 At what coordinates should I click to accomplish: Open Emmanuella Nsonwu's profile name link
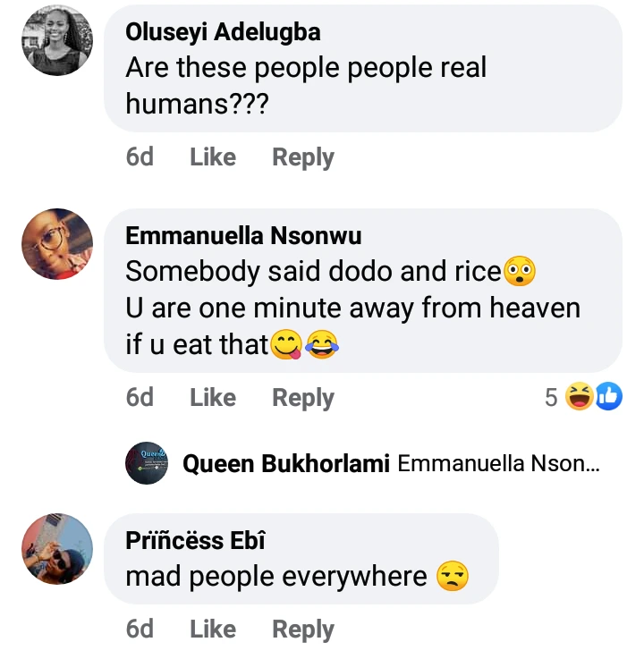pos(243,236)
